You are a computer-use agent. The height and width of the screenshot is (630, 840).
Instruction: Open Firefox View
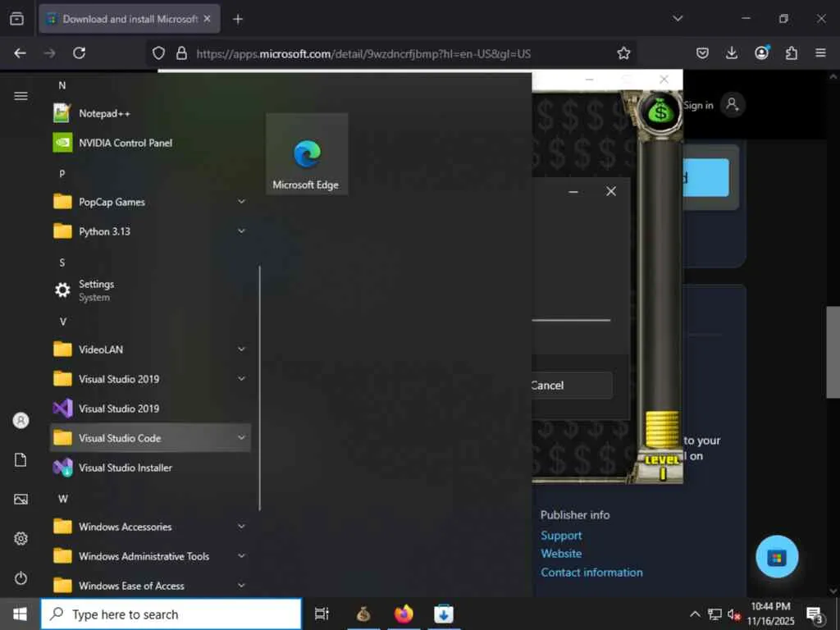click(16, 19)
